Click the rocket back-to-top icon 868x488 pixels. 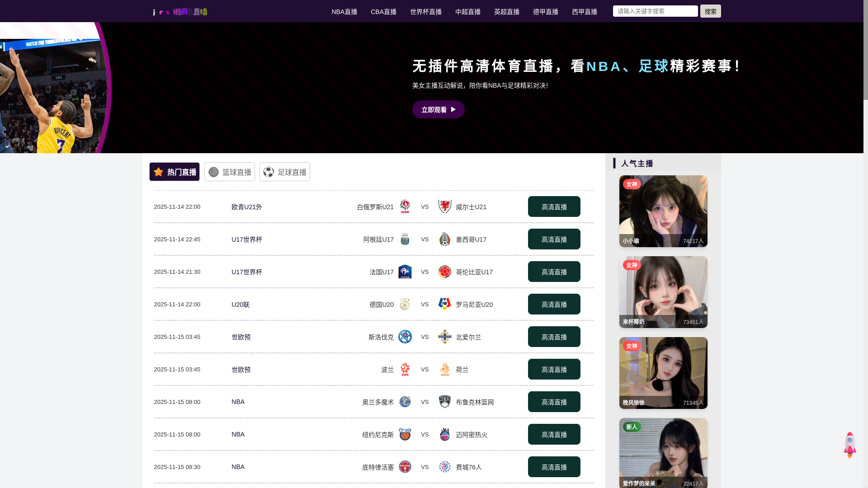click(849, 445)
